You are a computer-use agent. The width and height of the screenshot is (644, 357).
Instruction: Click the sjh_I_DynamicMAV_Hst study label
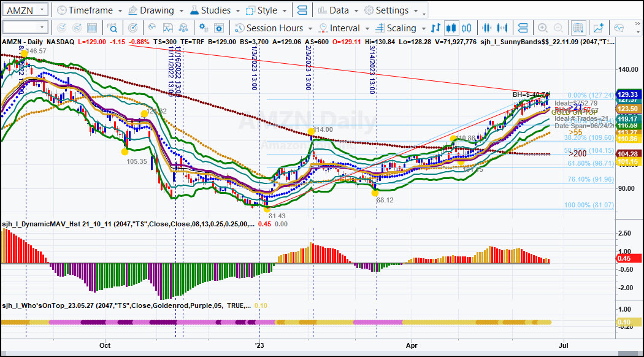[x=128, y=224]
